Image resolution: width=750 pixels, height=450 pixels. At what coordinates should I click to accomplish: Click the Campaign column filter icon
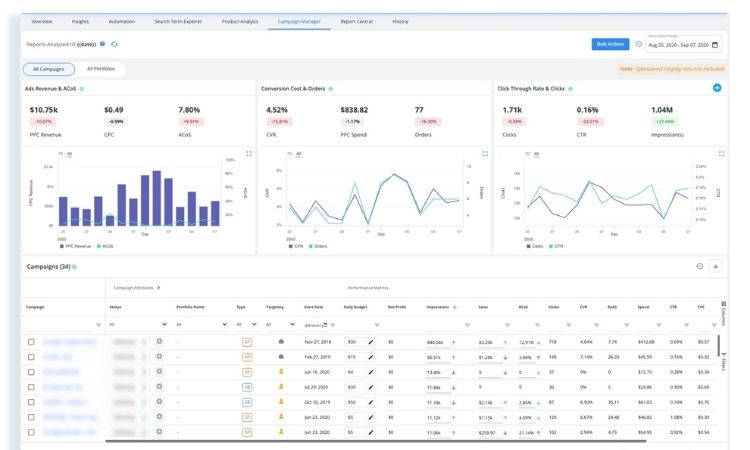(98, 325)
